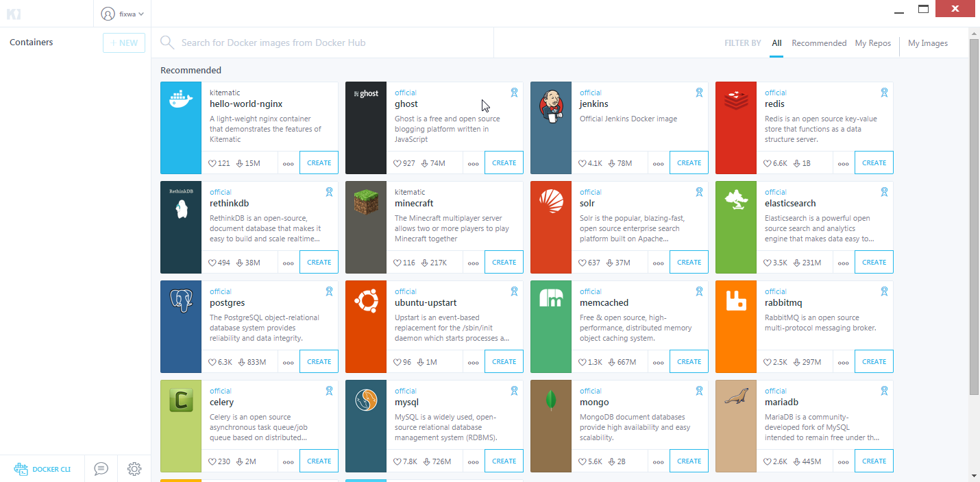Like the postgres image heart icon
The image size is (980, 482).
[x=212, y=362]
